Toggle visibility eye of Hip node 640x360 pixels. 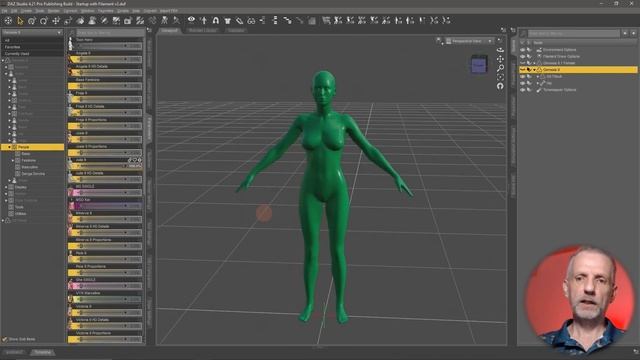522,83
